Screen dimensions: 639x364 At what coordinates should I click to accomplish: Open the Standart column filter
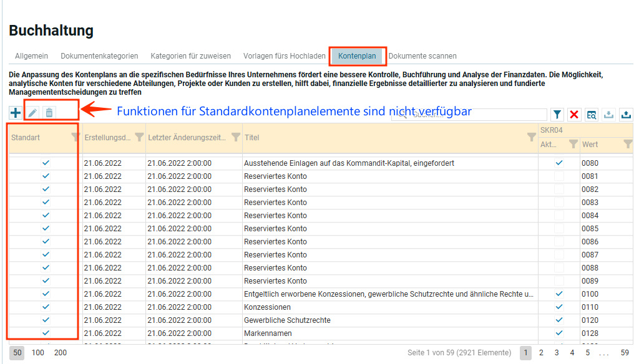pos(75,137)
